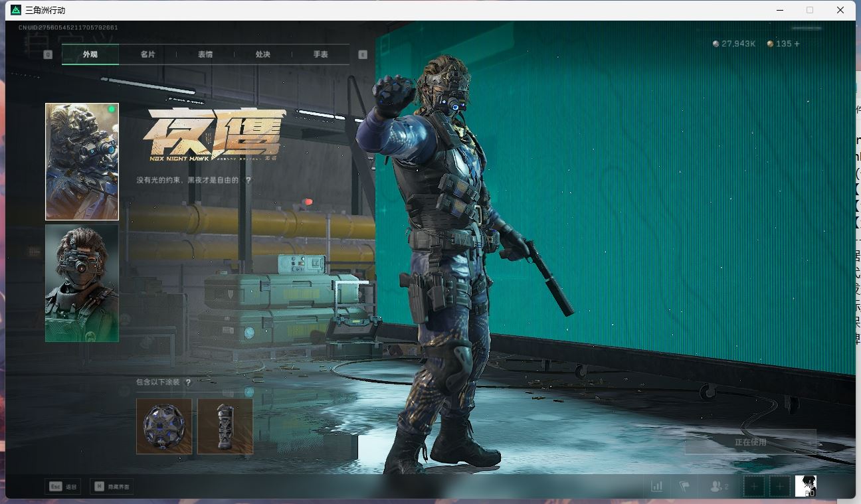Select the Night Hawk skin thumbnail
This screenshot has width=861, height=504.
point(82,161)
